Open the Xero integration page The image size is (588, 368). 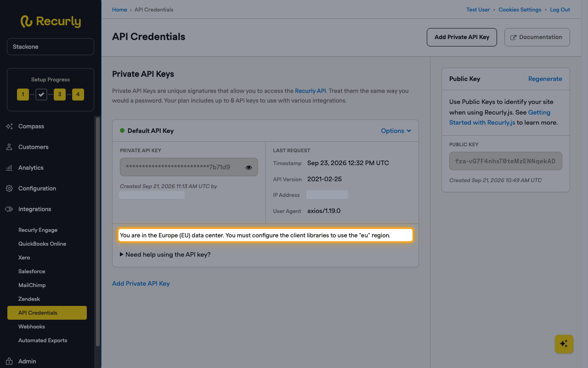24,258
